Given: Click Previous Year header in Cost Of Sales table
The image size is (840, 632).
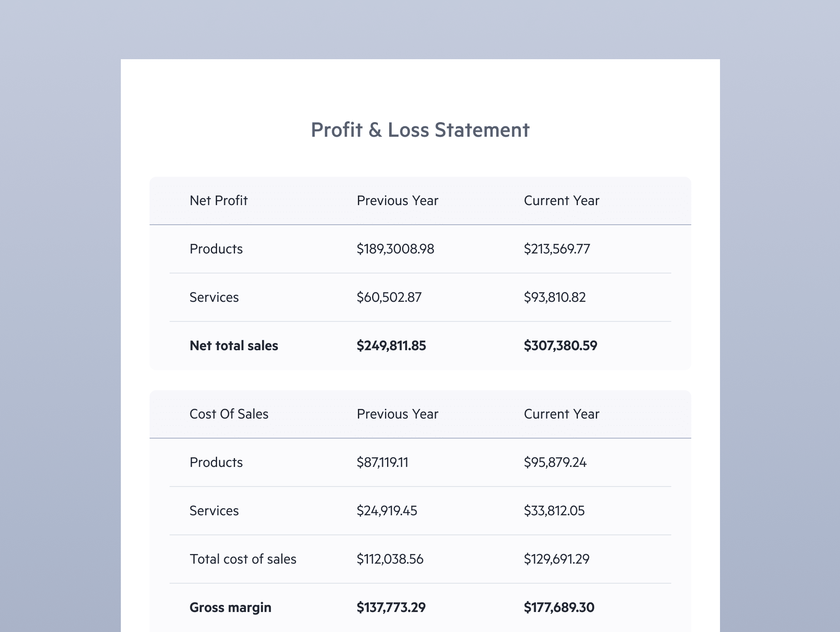Looking at the screenshot, I should [397, 414].
